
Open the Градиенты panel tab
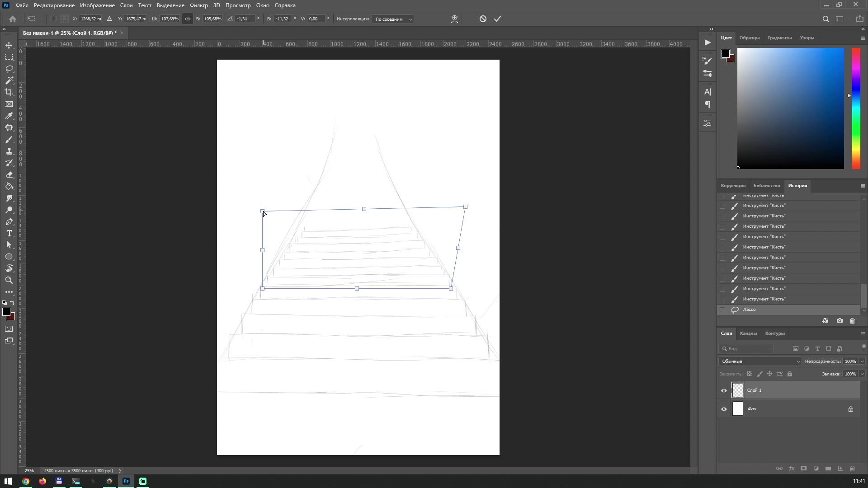tap(779, 38)
